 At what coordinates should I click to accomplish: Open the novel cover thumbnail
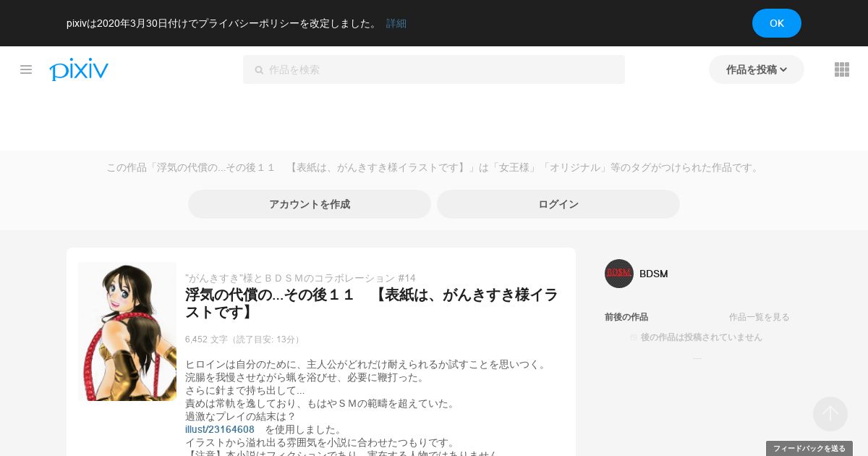coord(127,332)
